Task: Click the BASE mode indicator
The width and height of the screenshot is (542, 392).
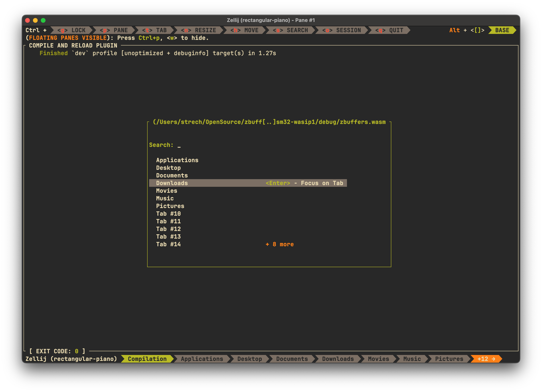Action: tap(502, 30)
